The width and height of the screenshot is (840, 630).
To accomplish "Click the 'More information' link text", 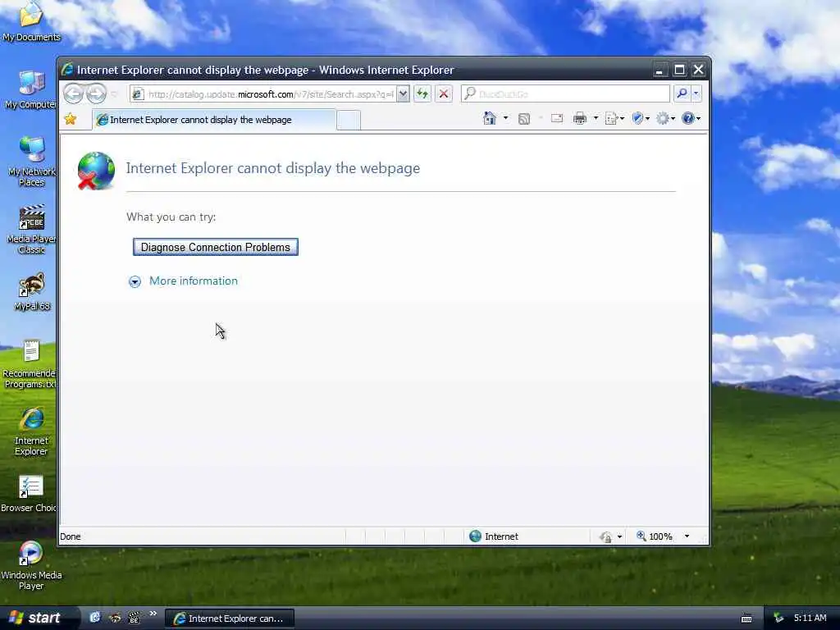I will pos(194,281).
